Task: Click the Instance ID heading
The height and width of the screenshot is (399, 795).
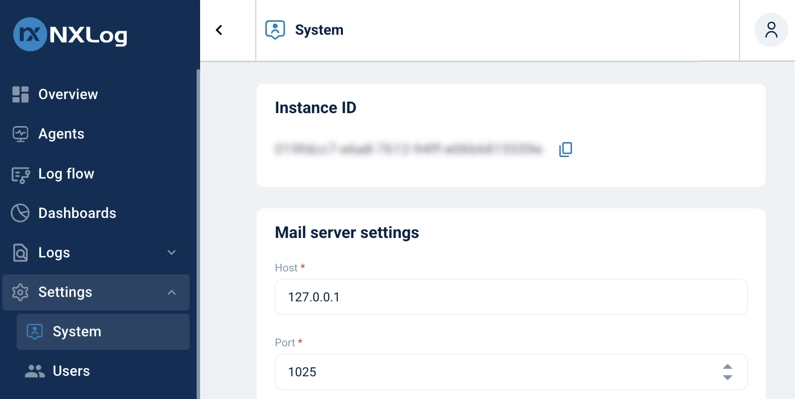Action: click(315, 107)
